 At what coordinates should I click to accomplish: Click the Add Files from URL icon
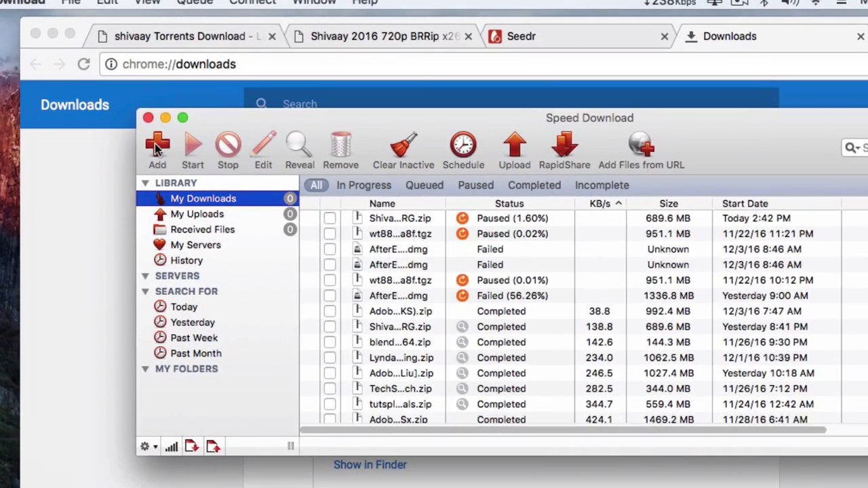641,144
